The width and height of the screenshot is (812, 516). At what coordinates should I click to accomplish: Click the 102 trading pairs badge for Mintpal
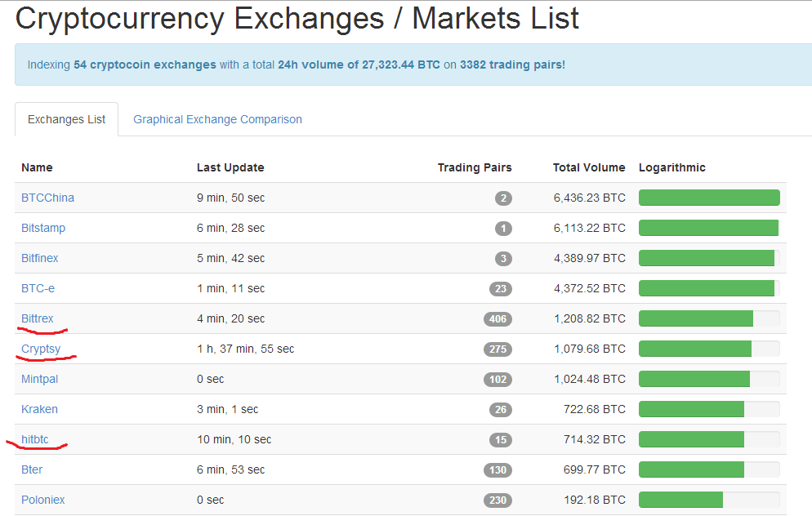tap(497, 380)
